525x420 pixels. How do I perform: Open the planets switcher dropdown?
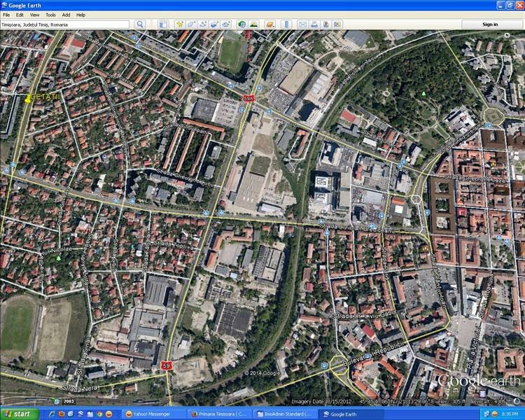pos(269,24)
